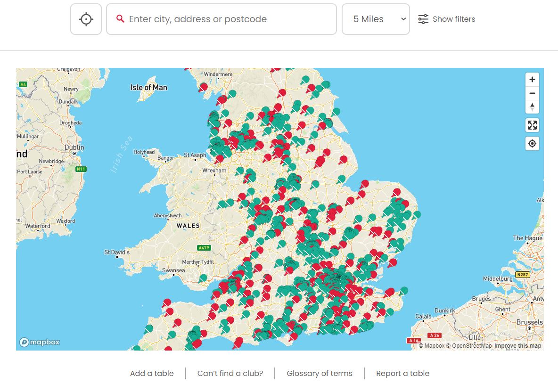
Task: Zoom in on the map
Action: 532,79
